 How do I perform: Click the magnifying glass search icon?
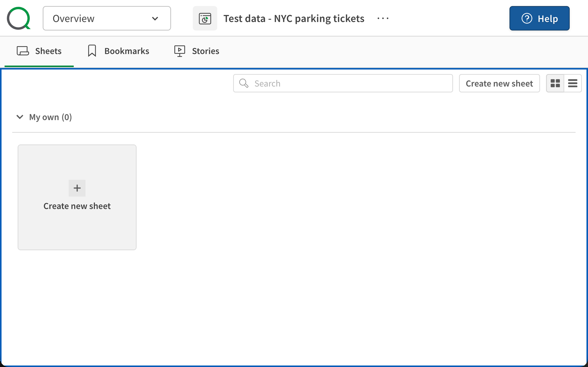click(x=243, y=83)
